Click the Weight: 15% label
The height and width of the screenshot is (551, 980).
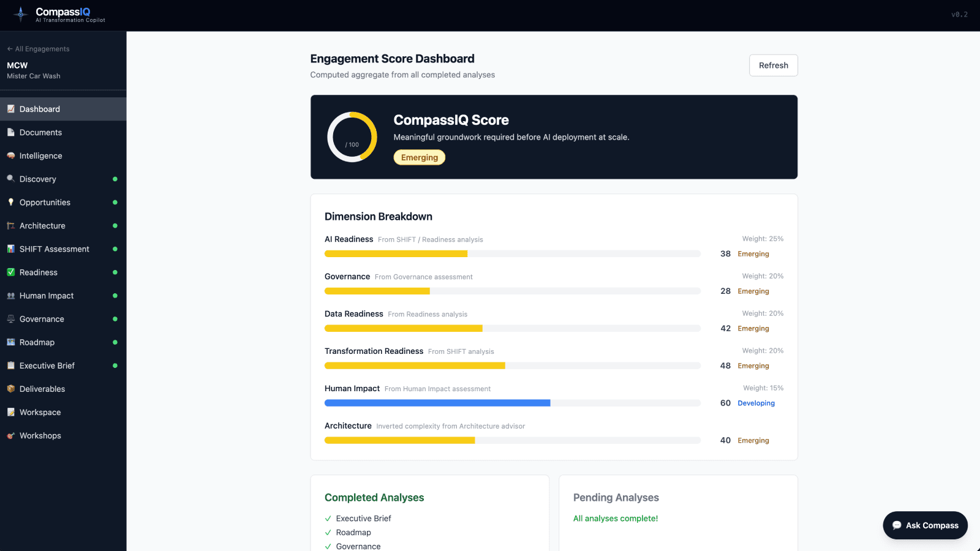pyautogui.click(x=763, y=388)
